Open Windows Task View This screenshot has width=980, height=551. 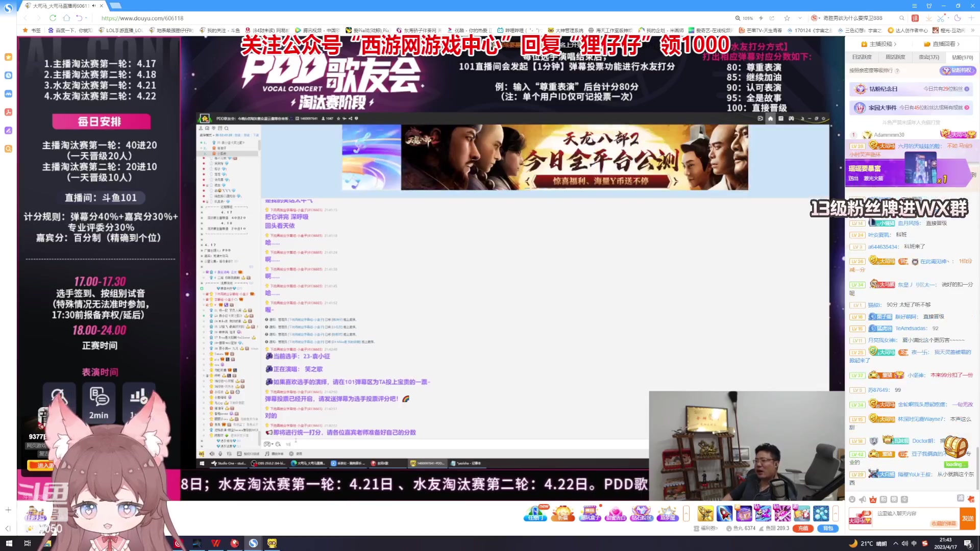coord(28,543)
